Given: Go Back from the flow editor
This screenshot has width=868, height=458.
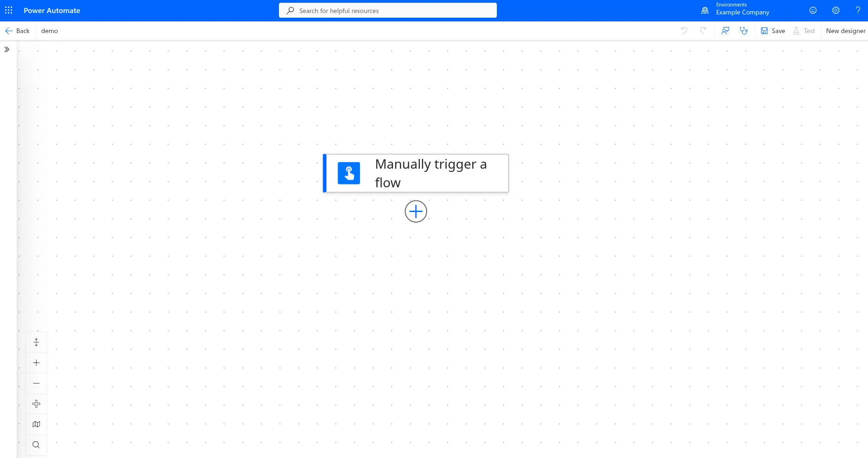Looking at the screenshot, I should pyautogui.click(x=17, y=30).
